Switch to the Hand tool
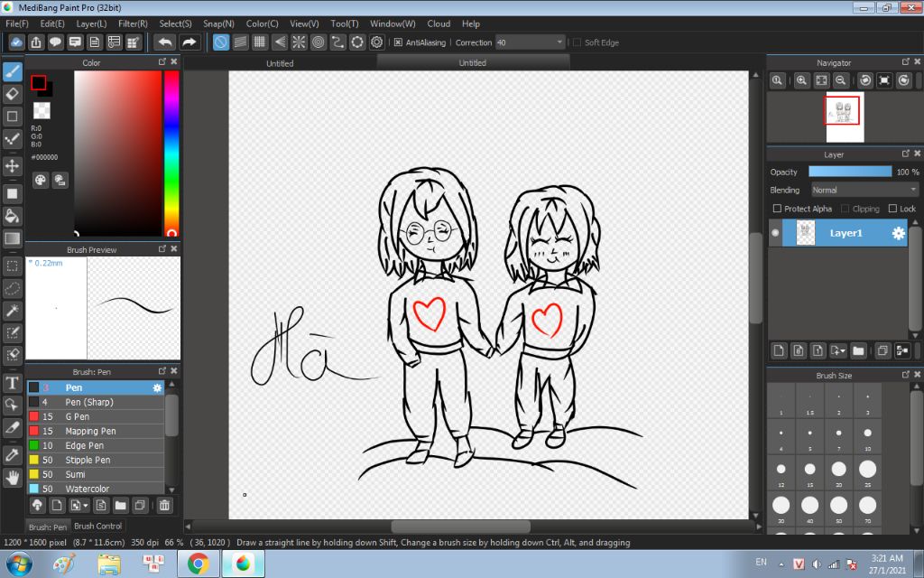 tap(13, 477)
